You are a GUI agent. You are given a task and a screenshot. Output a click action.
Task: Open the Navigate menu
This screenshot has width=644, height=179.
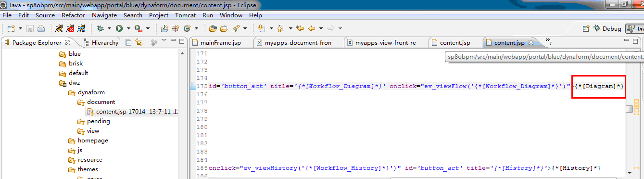point(104,15)
